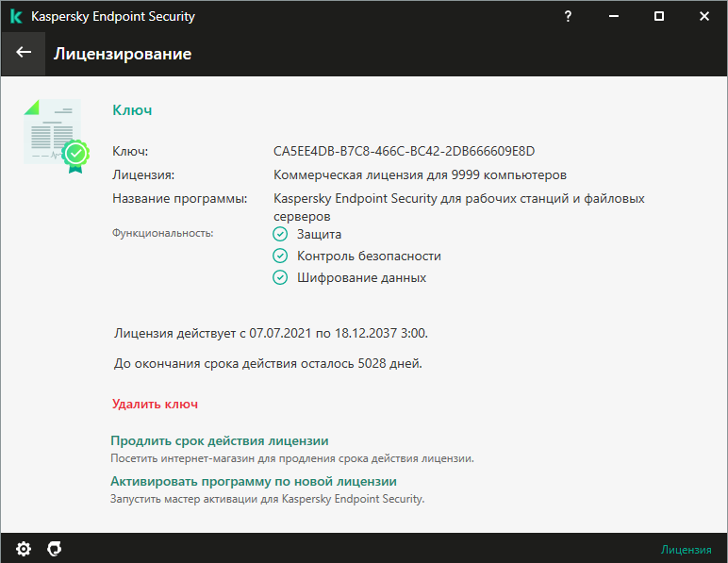728x563 pixels.
Task: Click the checkmark icon beside Защита
Action: click(x=280, y=234)
